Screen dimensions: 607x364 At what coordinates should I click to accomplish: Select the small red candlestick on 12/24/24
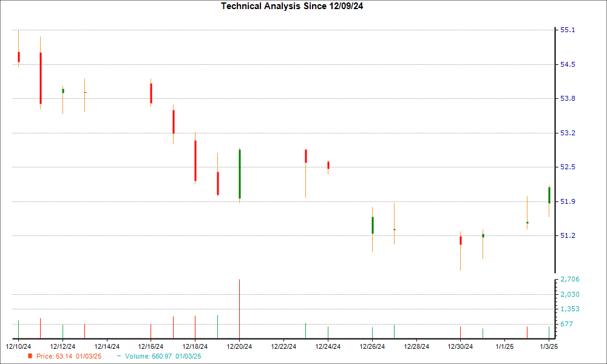coord(328,166)
